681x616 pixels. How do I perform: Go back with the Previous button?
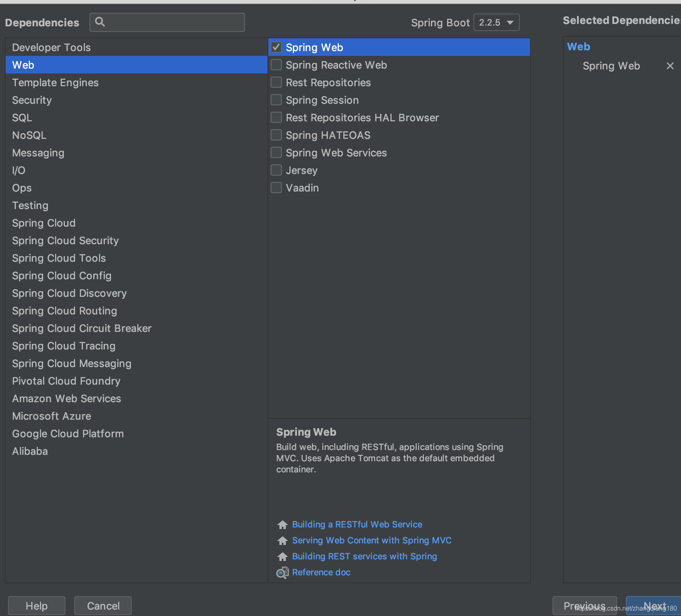point(584,606)
